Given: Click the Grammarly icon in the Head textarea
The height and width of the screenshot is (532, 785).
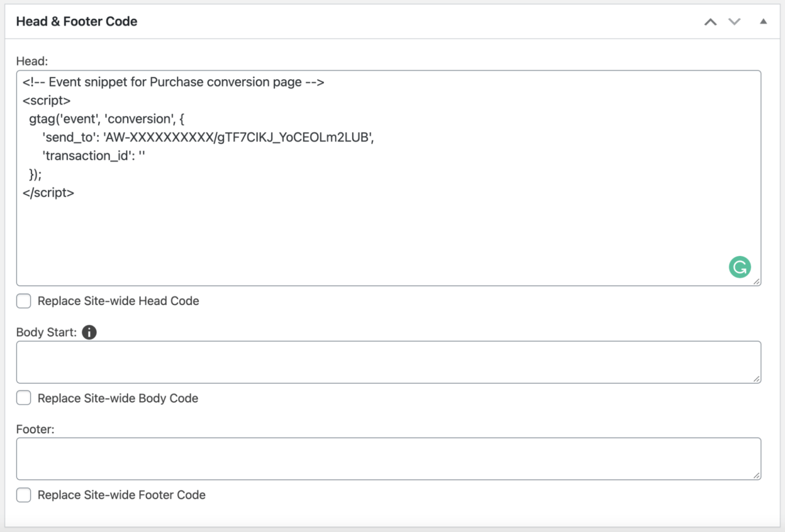Looking at the screenshot, I should pos(740,267).
